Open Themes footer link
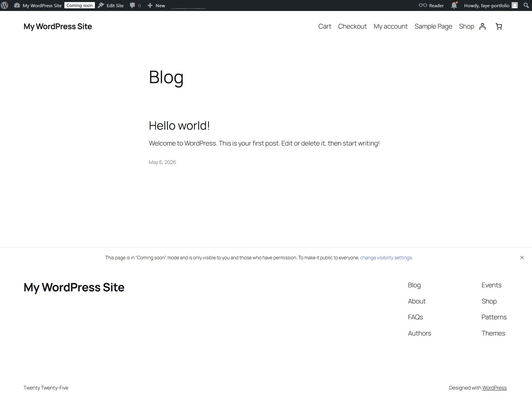Viewport: 532px width, 408px height. (493, 333)
